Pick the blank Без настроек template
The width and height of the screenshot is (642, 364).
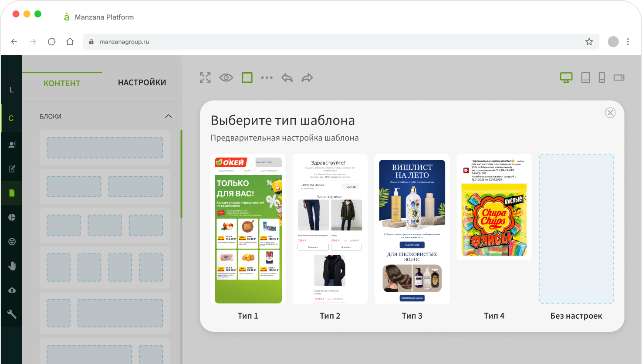(576, 229)
